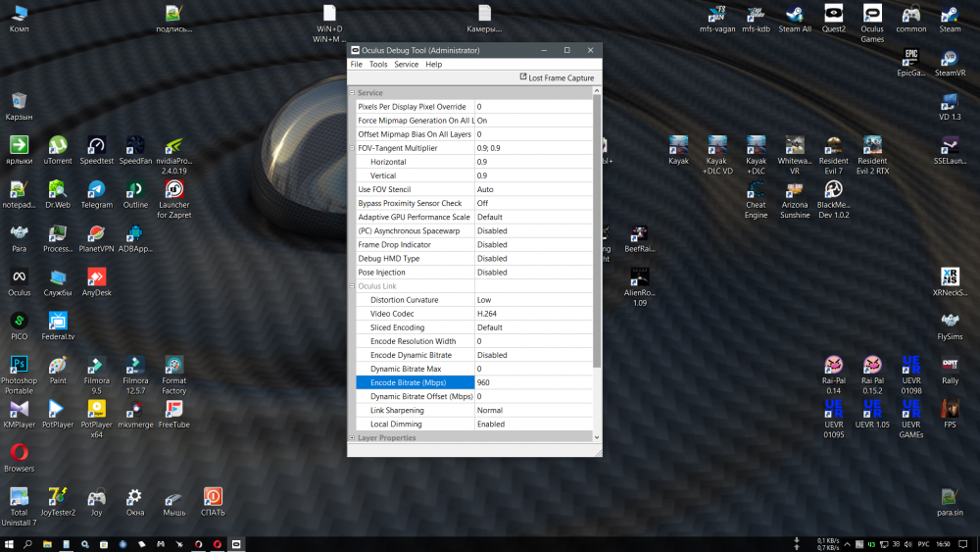
Task: Open the Windows Start menu button
Action: coord(9,543)
